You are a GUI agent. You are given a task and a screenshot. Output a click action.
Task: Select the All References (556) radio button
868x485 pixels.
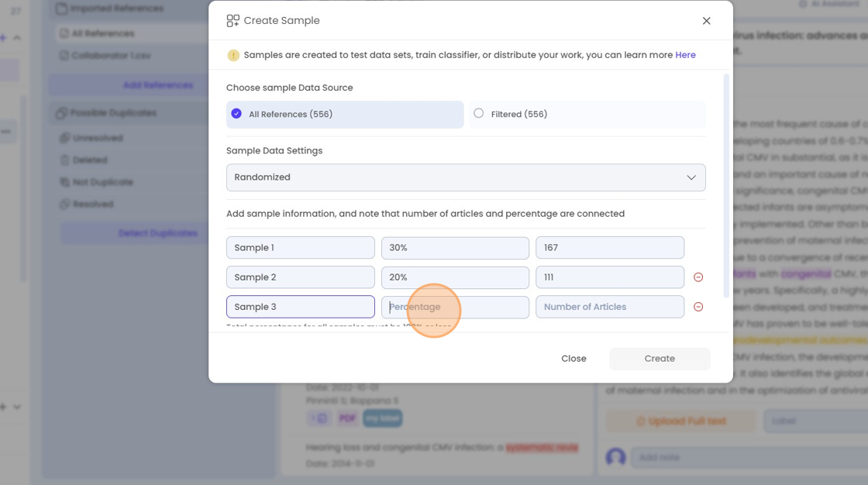tap(236, 114)
